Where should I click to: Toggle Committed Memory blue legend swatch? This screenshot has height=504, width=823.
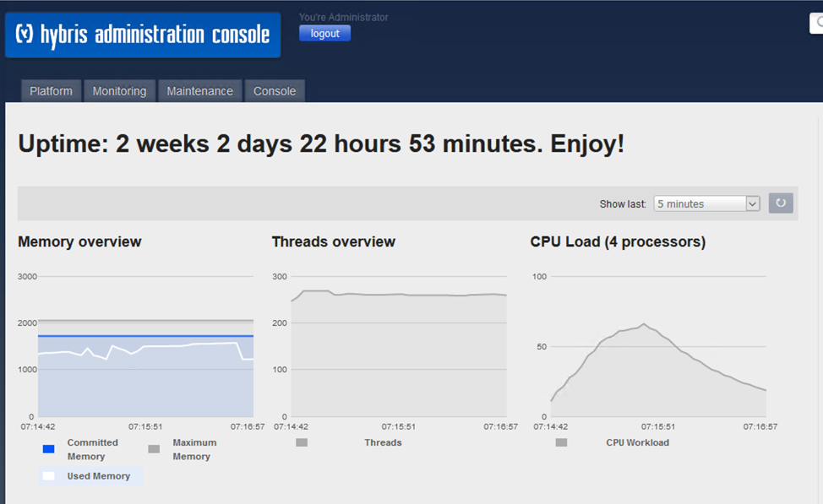(x=49, y=449)
